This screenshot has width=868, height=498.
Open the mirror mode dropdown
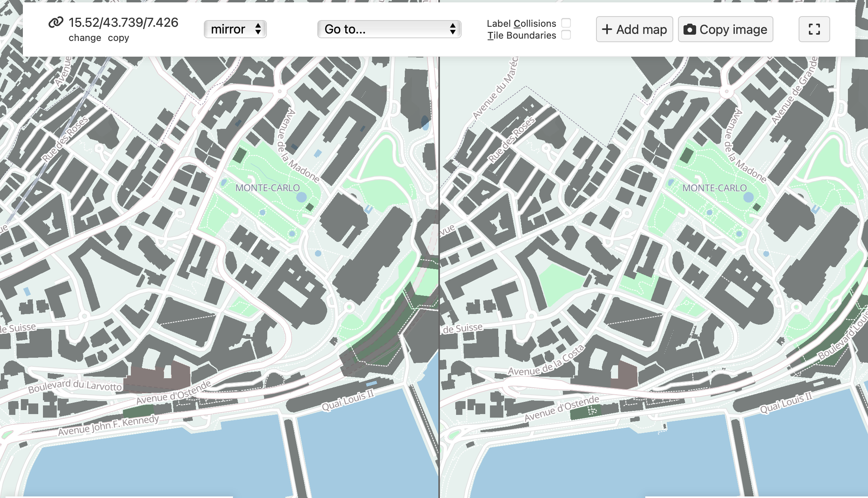(235, 29)
